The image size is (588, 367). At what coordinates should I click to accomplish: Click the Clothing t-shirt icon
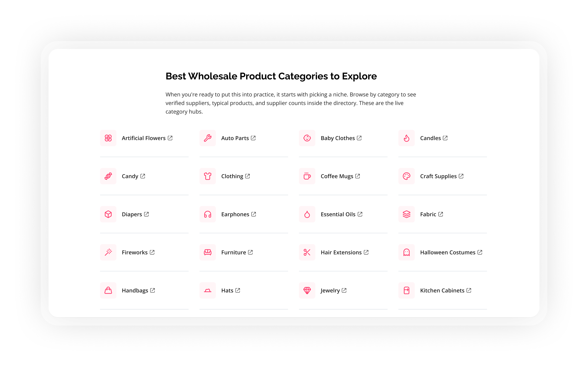click(x=207, y=176)
